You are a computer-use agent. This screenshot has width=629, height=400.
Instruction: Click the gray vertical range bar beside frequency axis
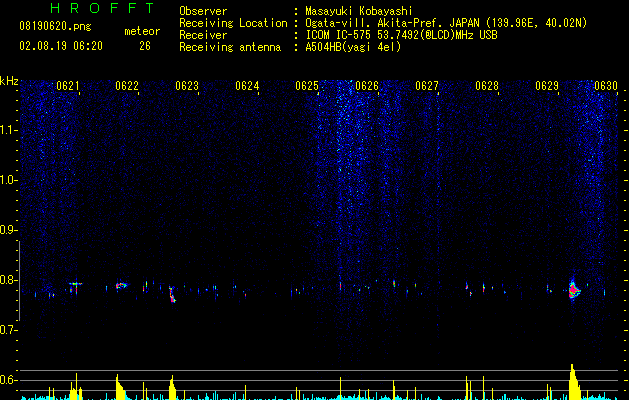click(20, 281)
